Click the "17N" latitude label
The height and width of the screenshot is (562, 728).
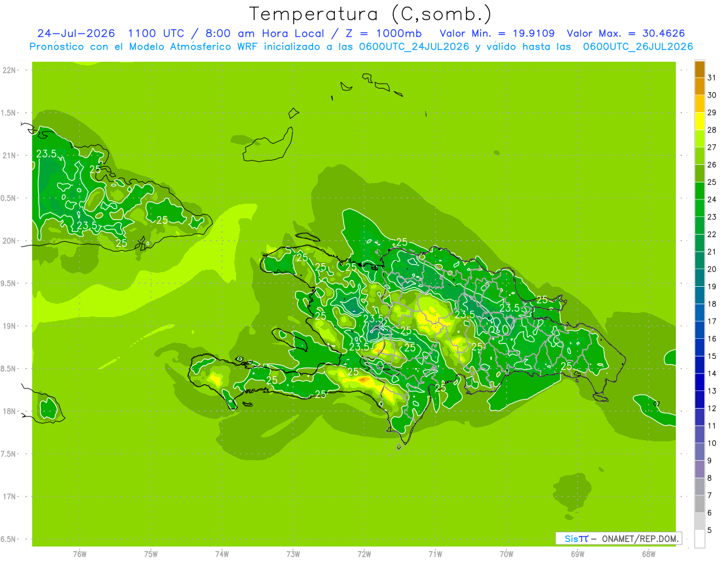click(9, 497)
